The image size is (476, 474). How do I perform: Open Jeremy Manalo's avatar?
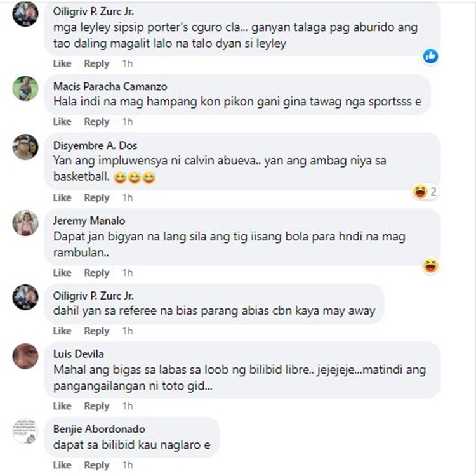coord(25,223)
